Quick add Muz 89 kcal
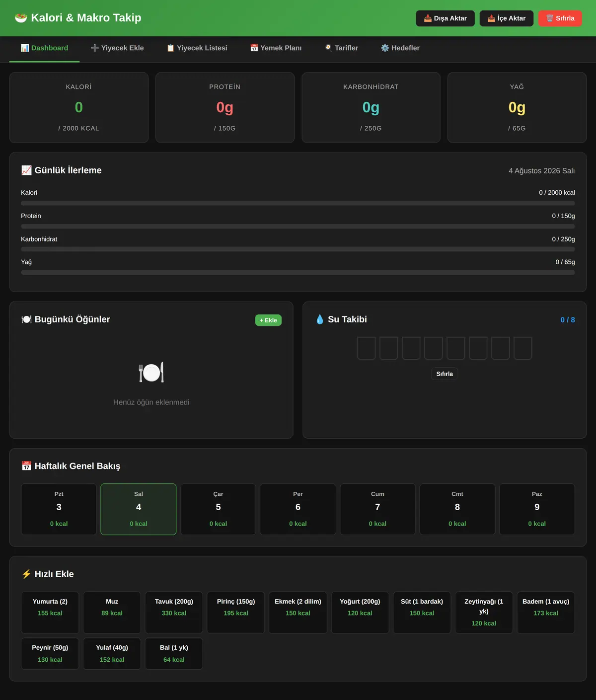Viewport: 596px width, 700px height. [x=112, y=613]
